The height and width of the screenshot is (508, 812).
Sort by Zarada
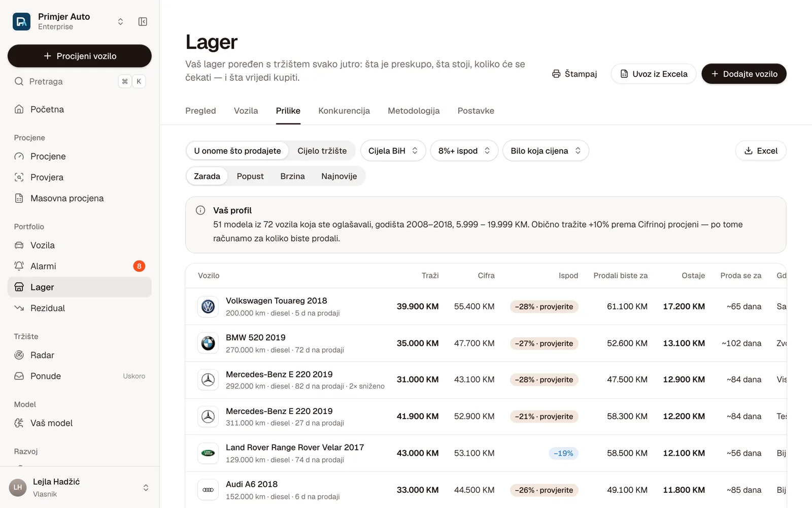click(207, 176)
